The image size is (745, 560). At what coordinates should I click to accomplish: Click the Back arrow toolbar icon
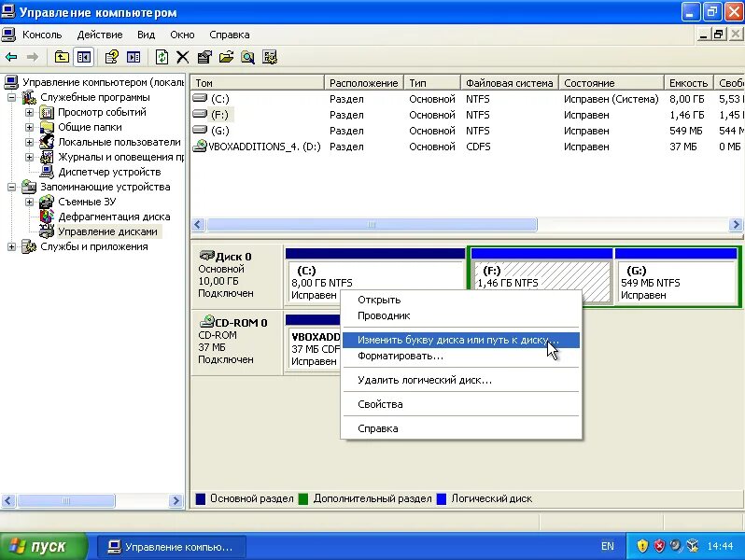11,58
